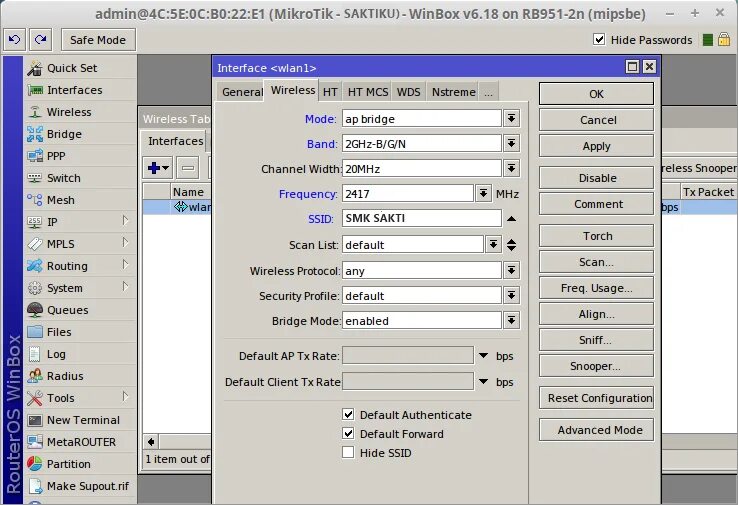Image resolution: width=738 pixels, height=505 pixels.
Task: Click the Torch button
Action: pyautogui.click(x=596, y=236)
